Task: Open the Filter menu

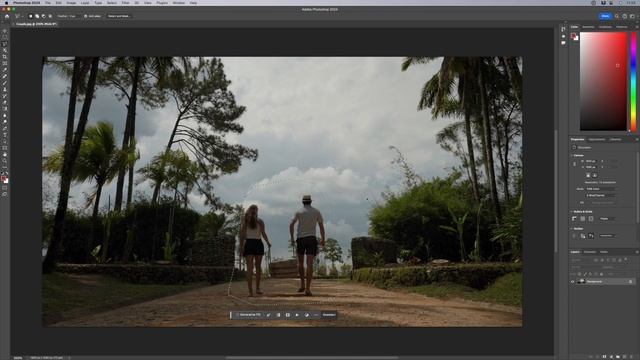Action: coord(126,3)
